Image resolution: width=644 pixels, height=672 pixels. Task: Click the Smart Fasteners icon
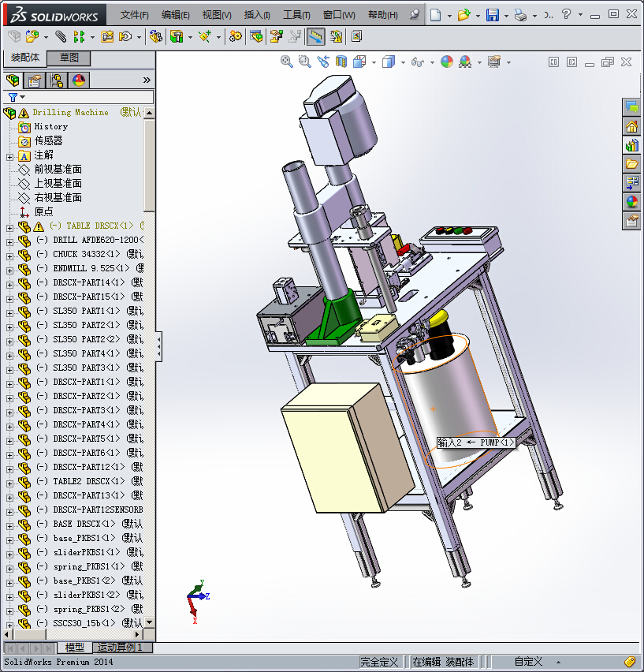pos(107,36)
